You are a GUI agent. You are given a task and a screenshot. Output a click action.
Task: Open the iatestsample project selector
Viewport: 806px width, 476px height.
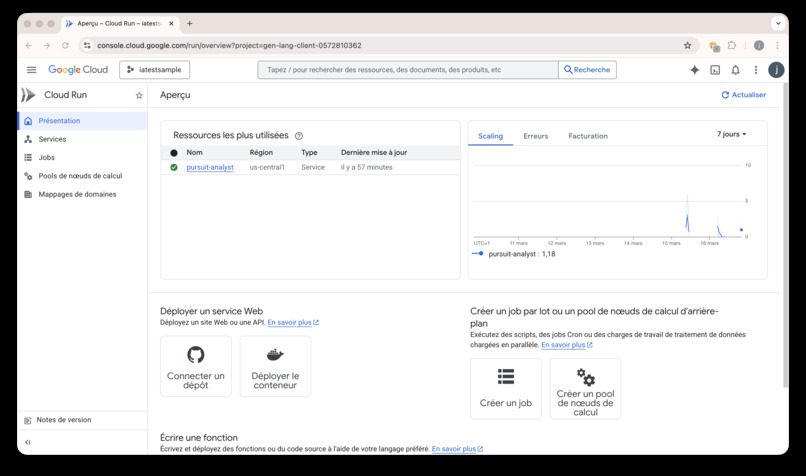tap(154, 70)
